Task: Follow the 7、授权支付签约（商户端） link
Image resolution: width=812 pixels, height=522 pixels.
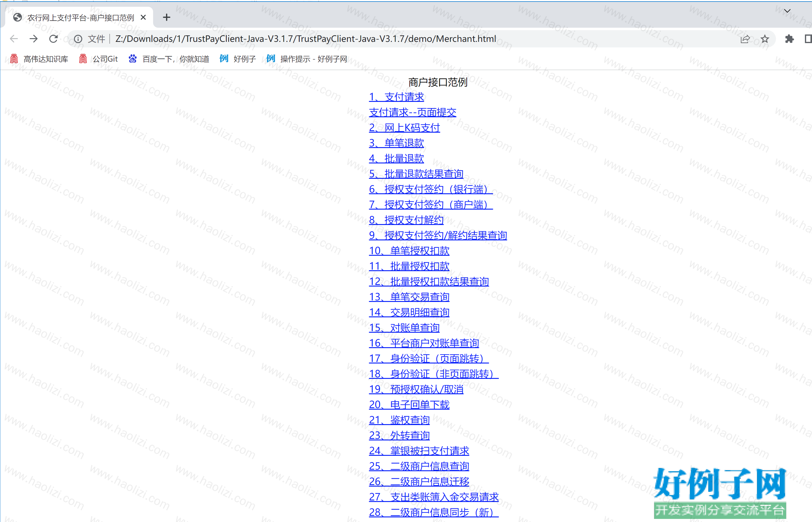Action: (431, 205)
